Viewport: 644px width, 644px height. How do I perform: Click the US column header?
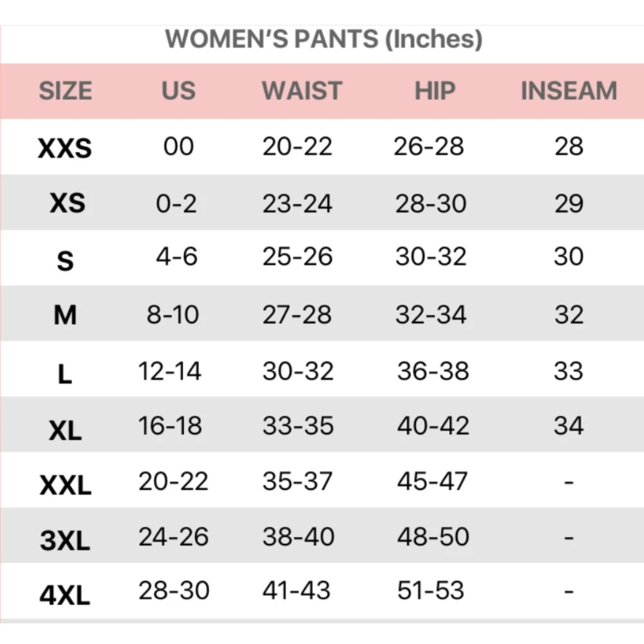coord(178,91)
